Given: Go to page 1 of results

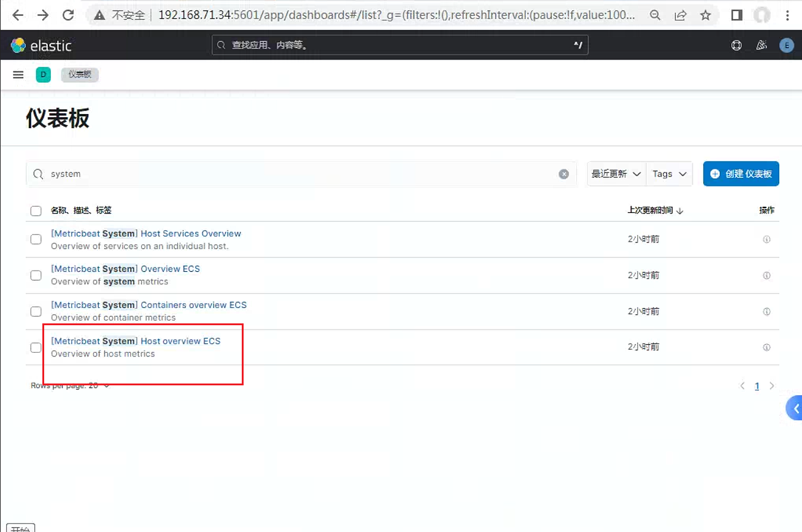Looking at the screenshot, I should 757,386.
